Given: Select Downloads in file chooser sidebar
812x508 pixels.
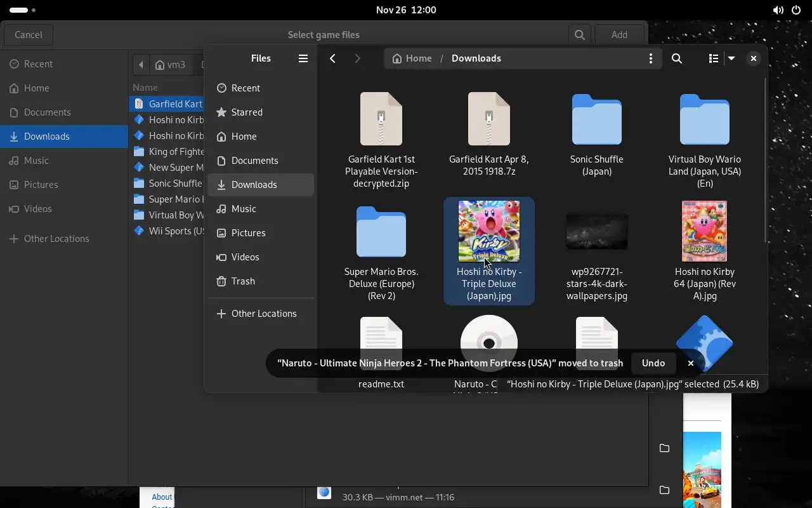Looking at the screenshot, I should (x=64, y=137).
